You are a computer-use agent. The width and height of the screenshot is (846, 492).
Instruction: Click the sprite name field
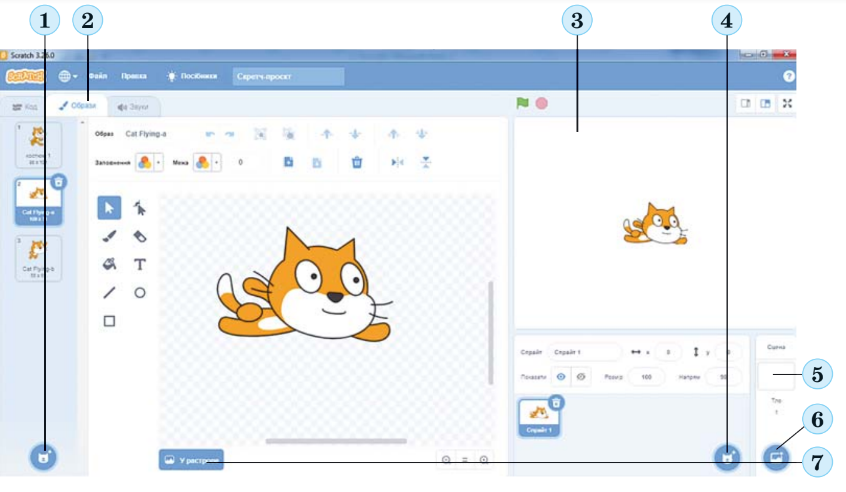click(584, 352)
